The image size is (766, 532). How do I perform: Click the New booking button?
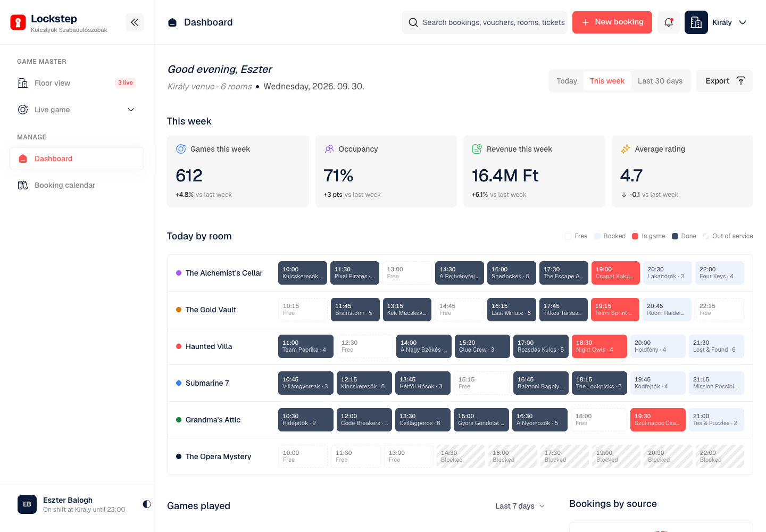coord(612,22)
